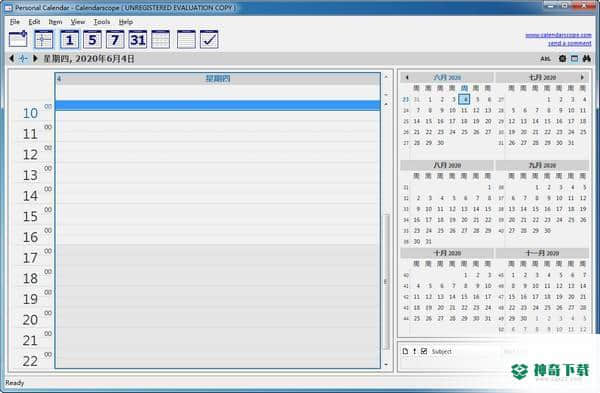Click the priority exclamation column in task list

click(x=414, y=351)
